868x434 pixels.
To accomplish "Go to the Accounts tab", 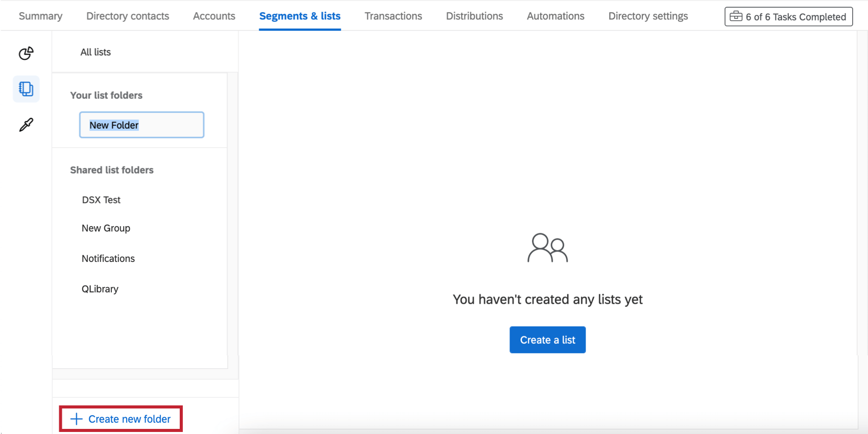I will (214, 16).
